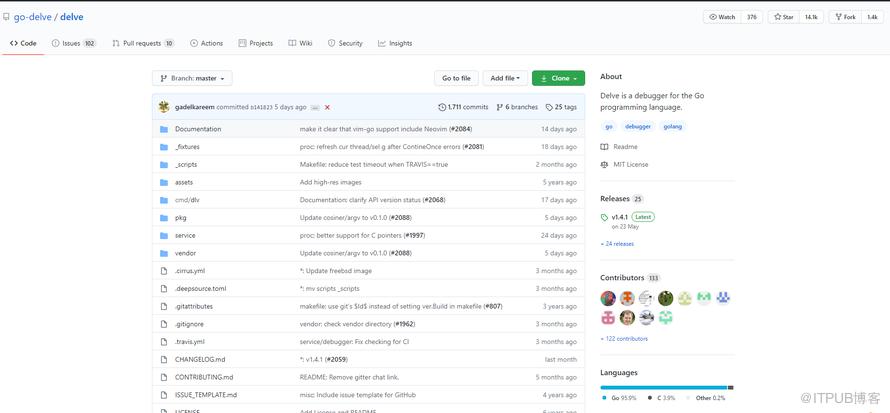Click the blue Go language bar
890x413 pixels.
click(664, 387)
